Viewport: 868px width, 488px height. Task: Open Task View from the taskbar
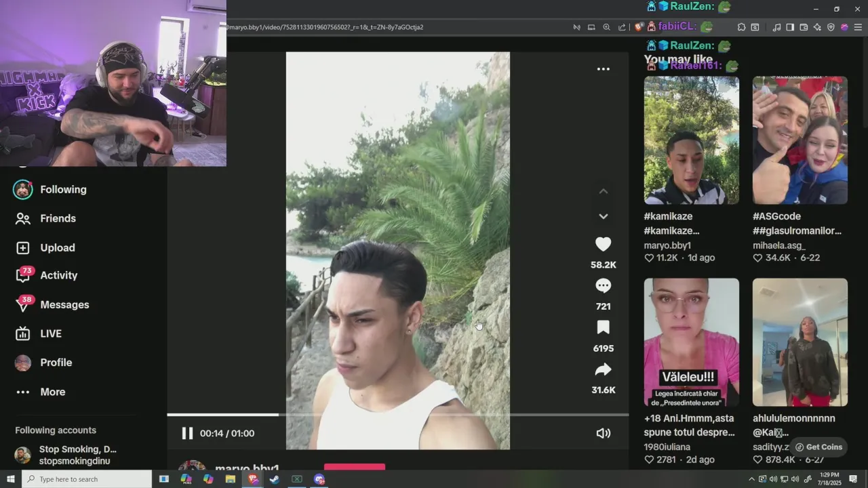click(163, 479)
